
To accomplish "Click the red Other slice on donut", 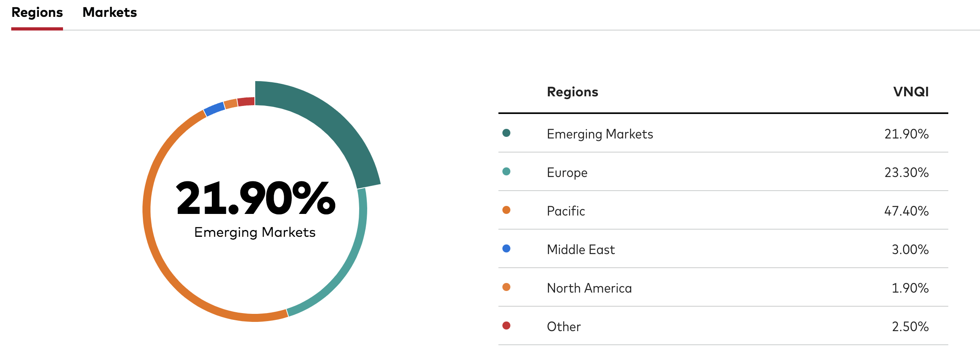I will (246, 102).
